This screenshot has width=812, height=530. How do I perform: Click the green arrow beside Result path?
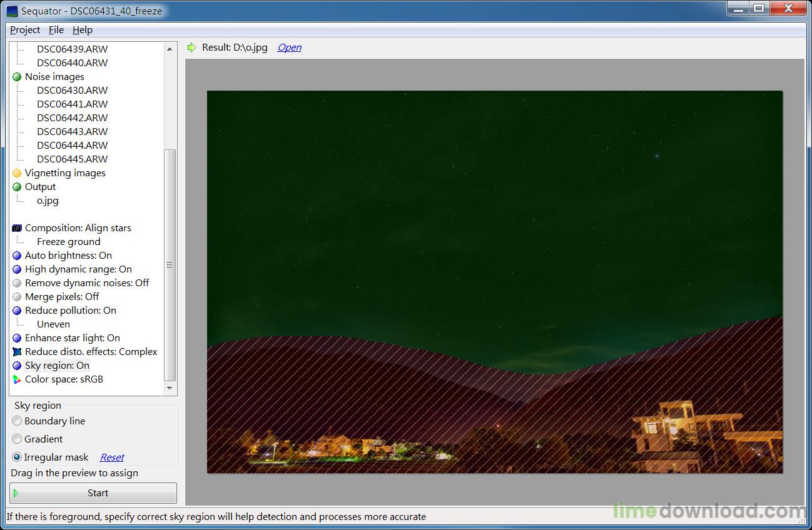tap(191, 47)
